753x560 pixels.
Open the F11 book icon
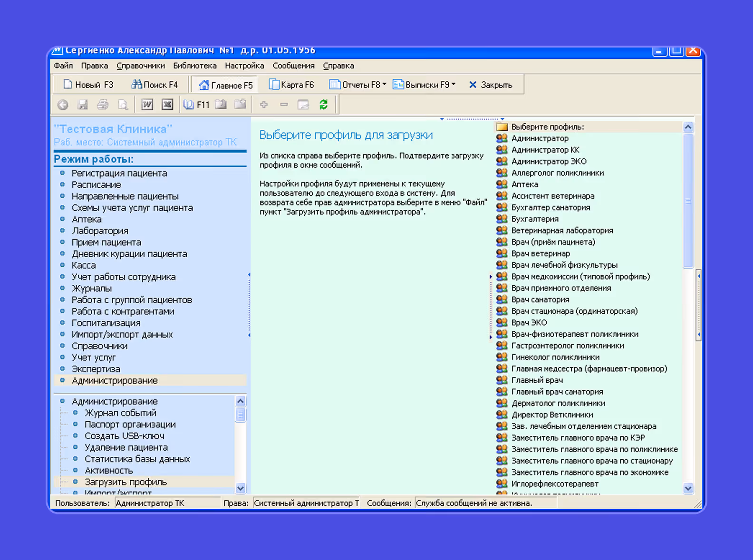coord(196,105)
